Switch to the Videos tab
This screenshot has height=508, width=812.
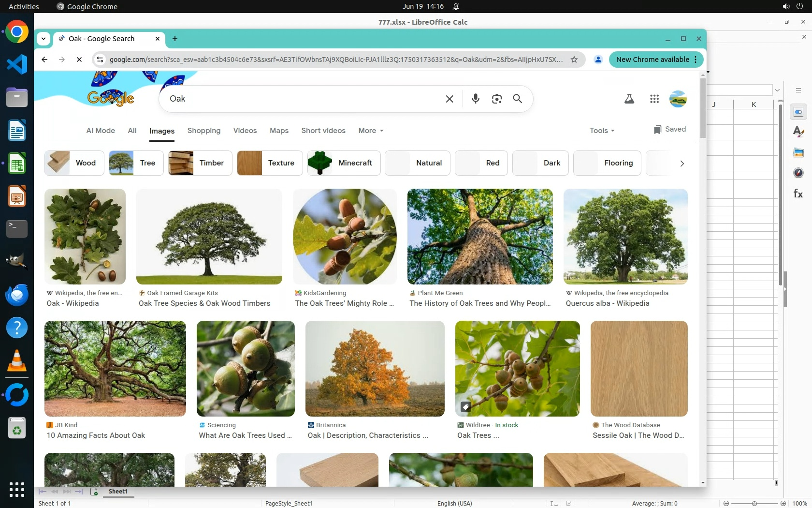click(x=245, y=131)
